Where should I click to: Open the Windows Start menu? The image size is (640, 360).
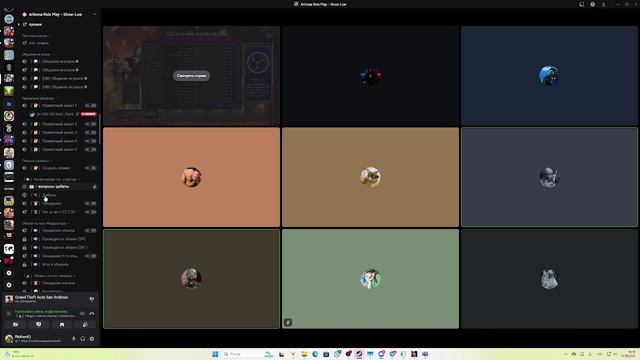(215, 354)
